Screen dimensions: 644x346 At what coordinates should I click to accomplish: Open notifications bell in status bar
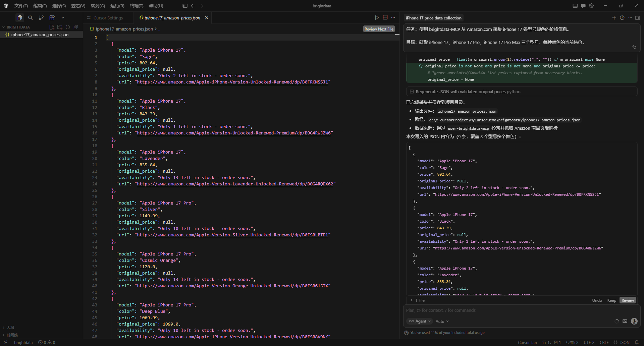[637, 342]
